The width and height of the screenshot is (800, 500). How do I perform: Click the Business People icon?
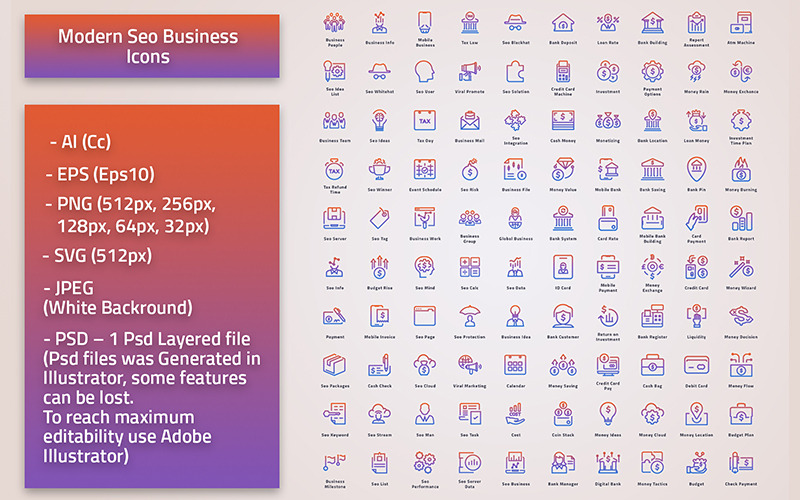pos(335,23)
